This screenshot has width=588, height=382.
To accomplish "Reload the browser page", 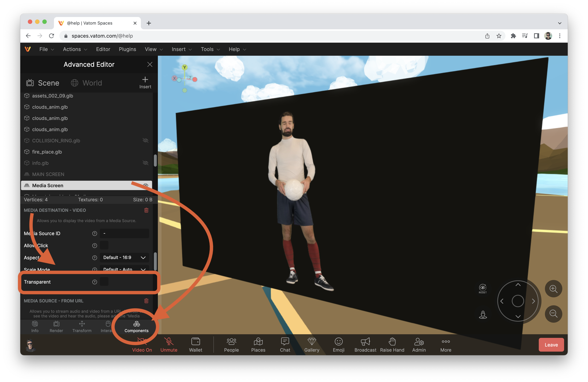I will [51, 36].
